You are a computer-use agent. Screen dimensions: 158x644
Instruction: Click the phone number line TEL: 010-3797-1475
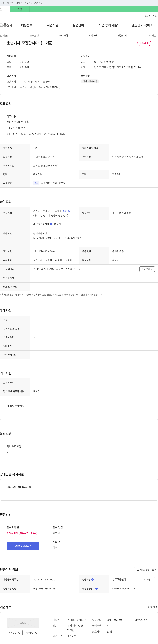37,134
